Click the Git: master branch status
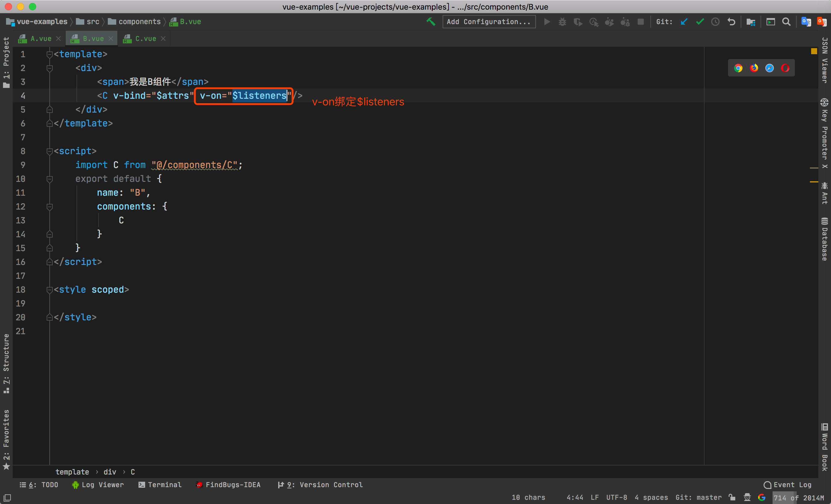Viewport: 831px width, 504px height. (x=699, y=497)
